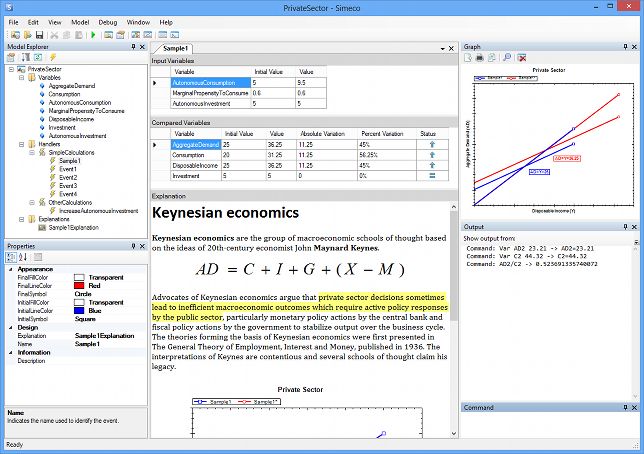This screenshot has width=644, height=454.
Task: Toggle pin on the Output panel
Action: click(x=625, y=227)
